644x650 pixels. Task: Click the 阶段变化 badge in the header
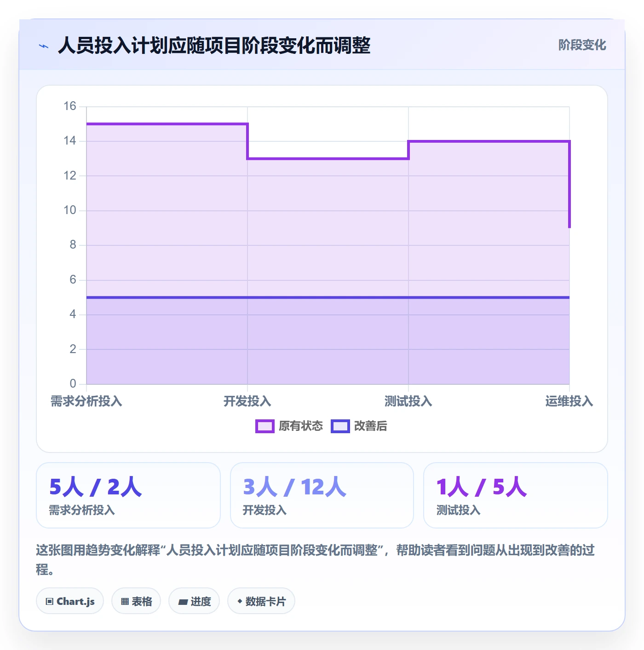pos(582,45)
